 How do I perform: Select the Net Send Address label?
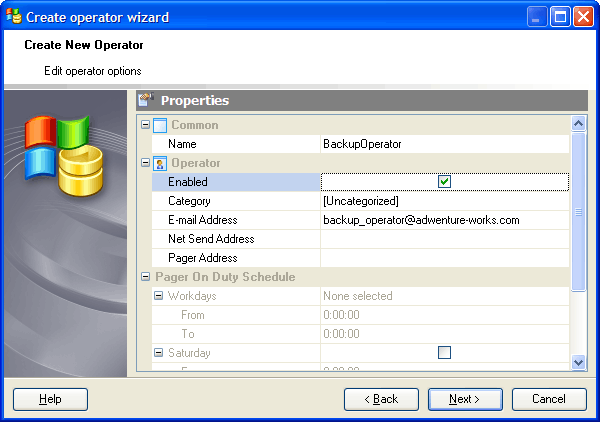[x=211, y=239]
